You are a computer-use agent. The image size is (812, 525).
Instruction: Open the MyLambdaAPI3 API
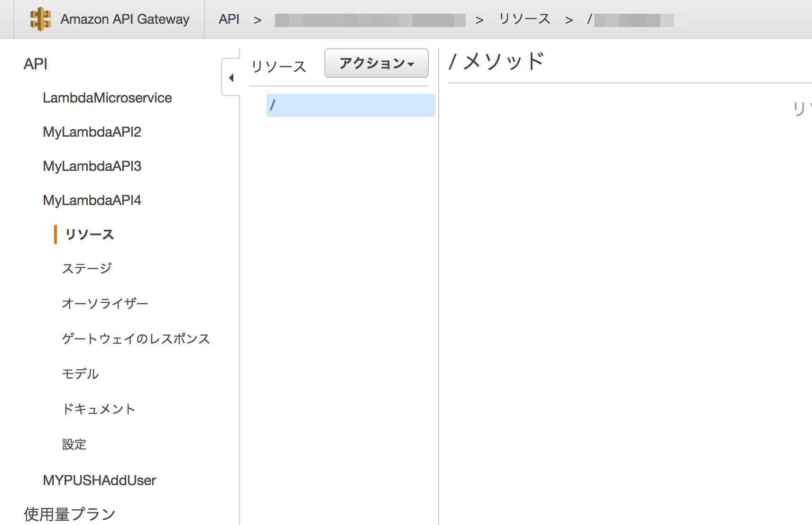[92, 166]
